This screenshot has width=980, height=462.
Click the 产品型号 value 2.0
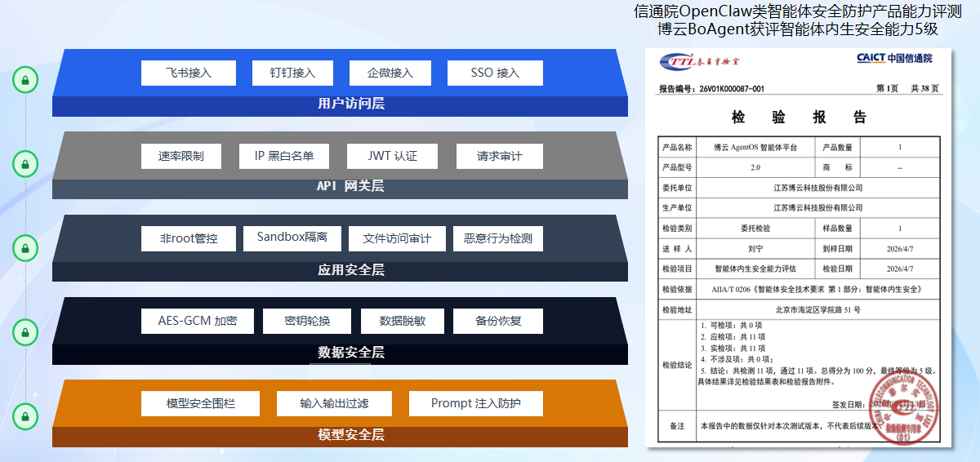pyautogui.click(x=755, y=167)
